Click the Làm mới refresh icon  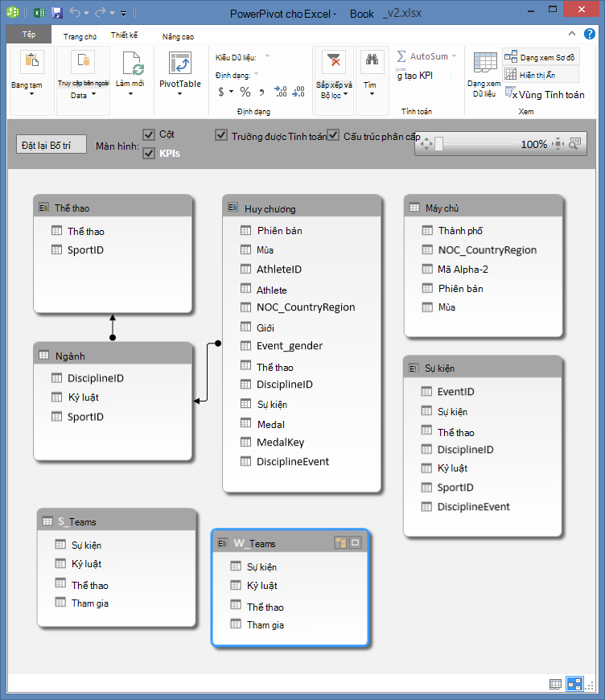point(133,63)
